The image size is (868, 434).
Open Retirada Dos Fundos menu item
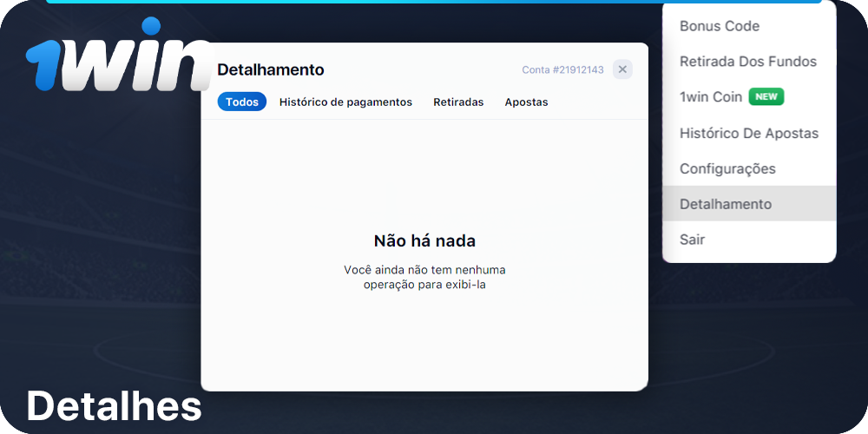[x=747, y=62]
